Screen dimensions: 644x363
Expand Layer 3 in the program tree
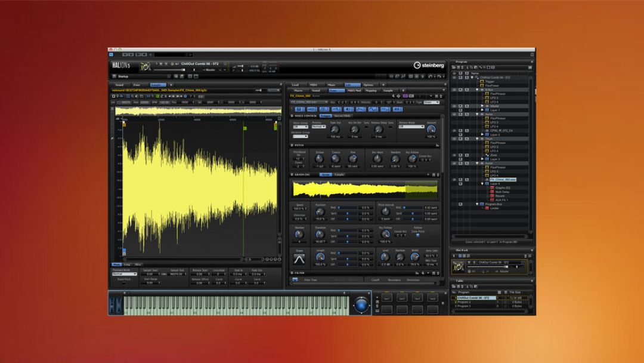click(x=482, y=159)
